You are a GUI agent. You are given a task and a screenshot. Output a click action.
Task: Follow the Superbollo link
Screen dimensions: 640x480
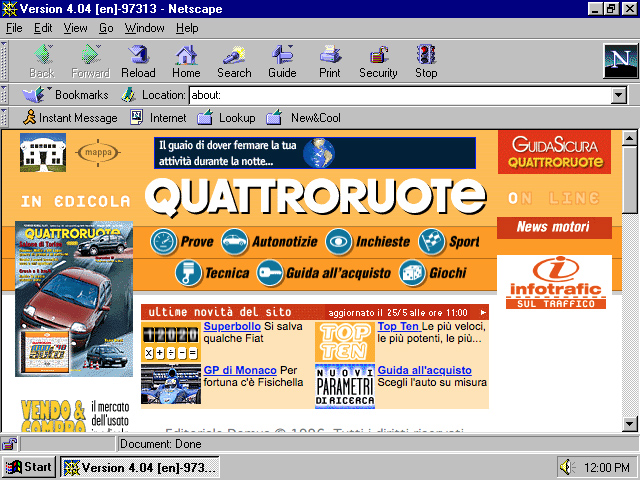pos(232,327)
